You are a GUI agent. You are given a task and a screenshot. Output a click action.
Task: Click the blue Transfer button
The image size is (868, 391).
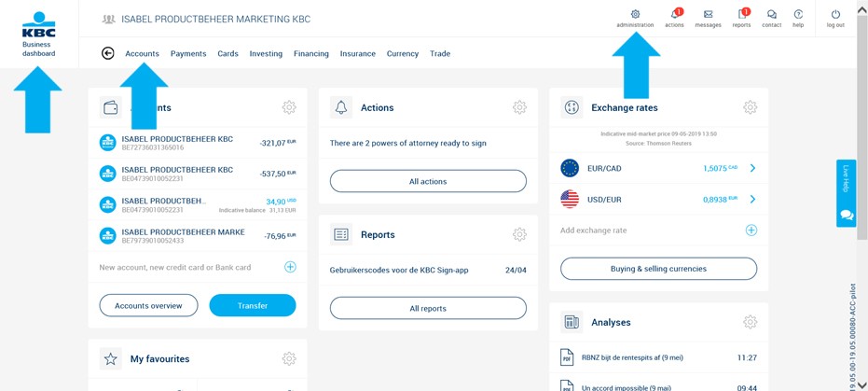[x=253, y=305]
